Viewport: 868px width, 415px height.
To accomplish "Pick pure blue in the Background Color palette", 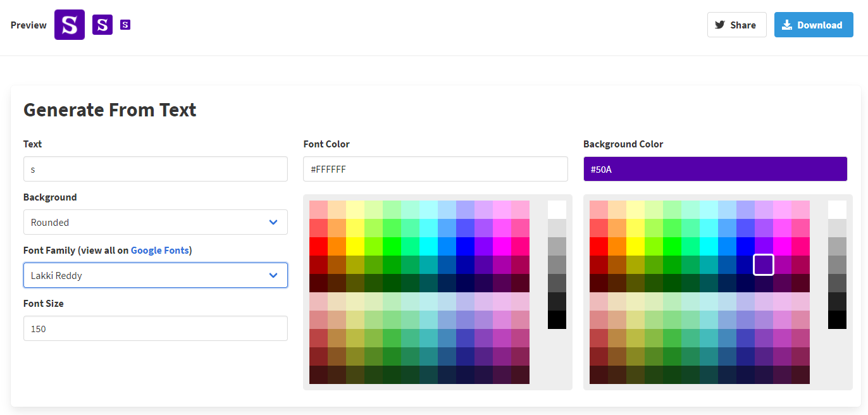I will click(745, 246).
